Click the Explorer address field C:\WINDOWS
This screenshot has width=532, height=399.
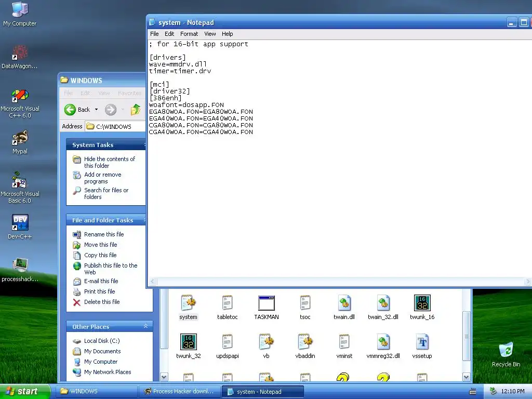115,127
